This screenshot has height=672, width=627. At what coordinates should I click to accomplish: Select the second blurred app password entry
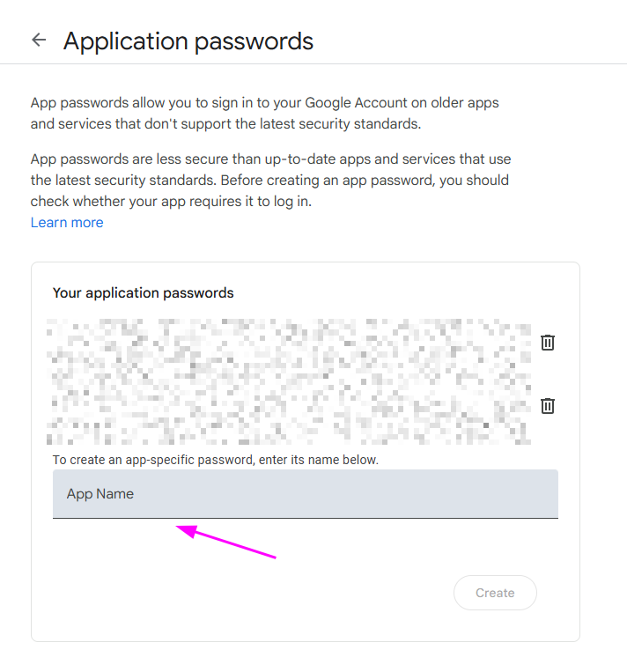click(289, 405)
